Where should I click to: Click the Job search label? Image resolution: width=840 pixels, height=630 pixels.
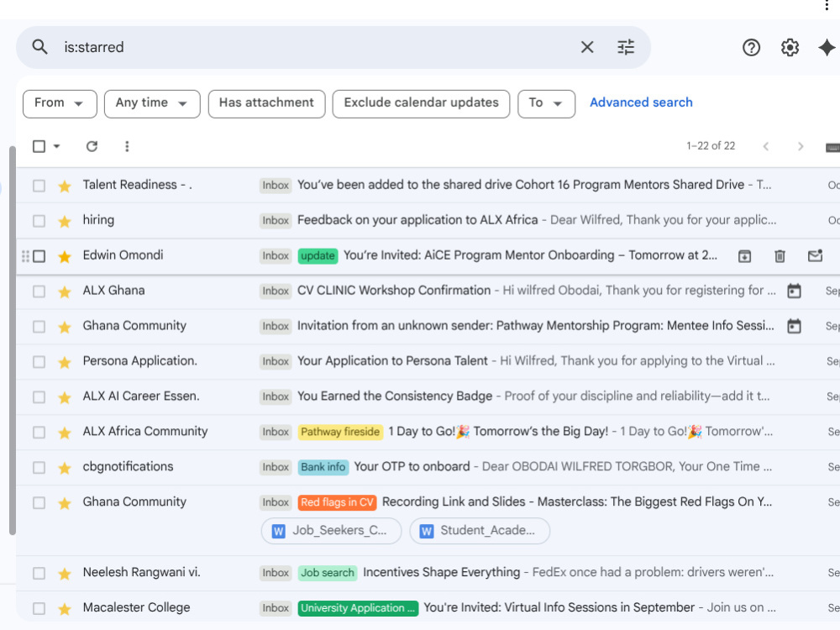coord(328,573)
